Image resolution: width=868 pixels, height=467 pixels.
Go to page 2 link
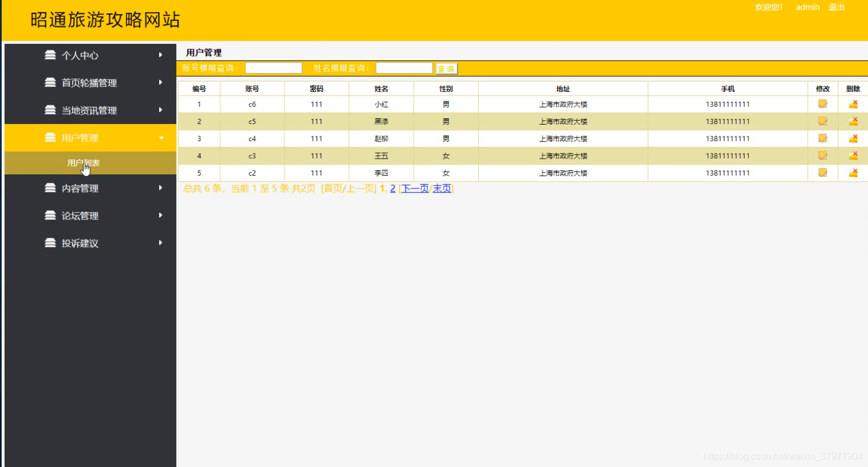coord(393,188)
